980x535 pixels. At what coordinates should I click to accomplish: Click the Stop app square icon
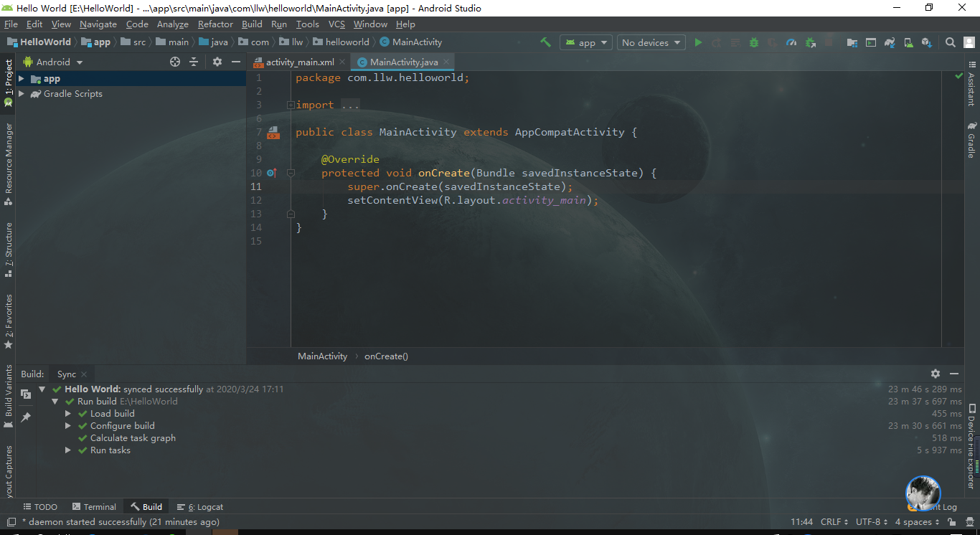point(829,42)
